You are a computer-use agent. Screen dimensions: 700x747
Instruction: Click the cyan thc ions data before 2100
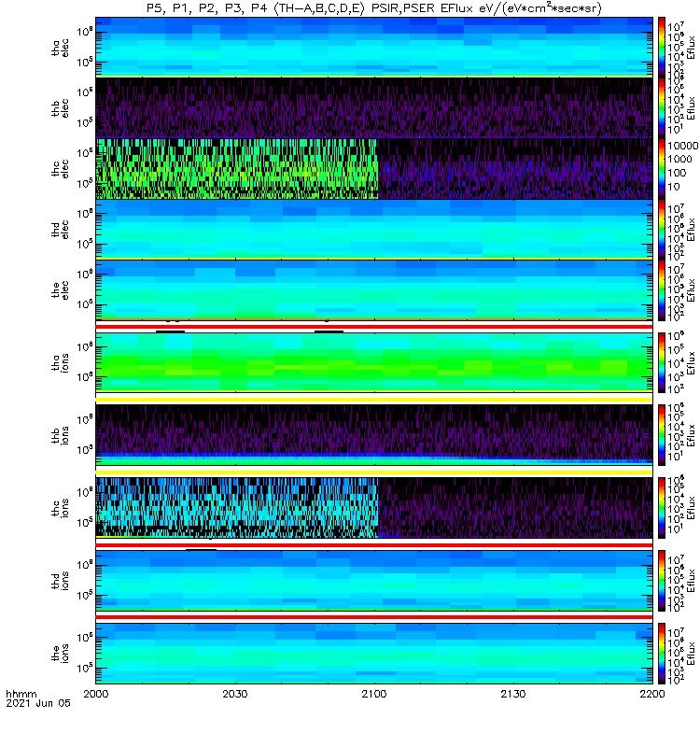237,508
